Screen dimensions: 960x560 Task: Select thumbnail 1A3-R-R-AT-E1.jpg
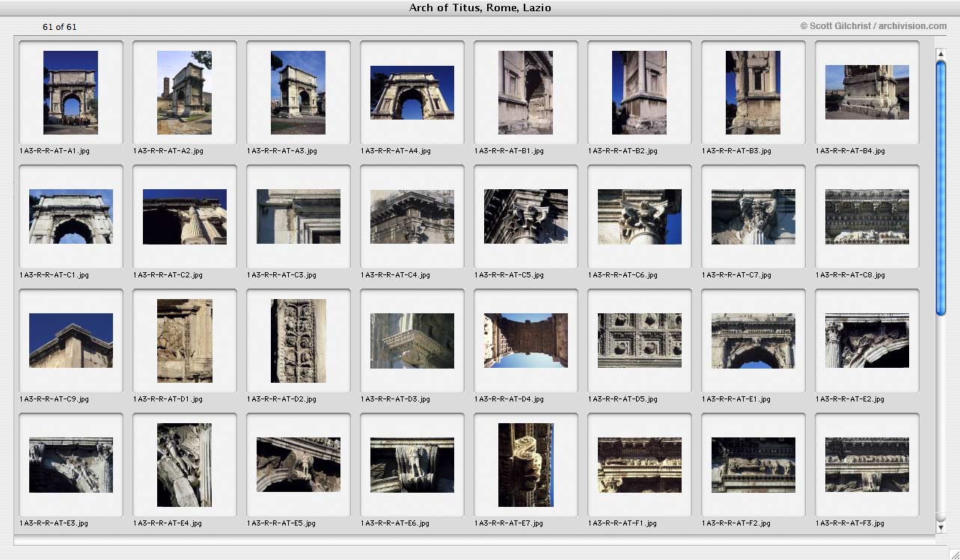(x=753, y=341)
